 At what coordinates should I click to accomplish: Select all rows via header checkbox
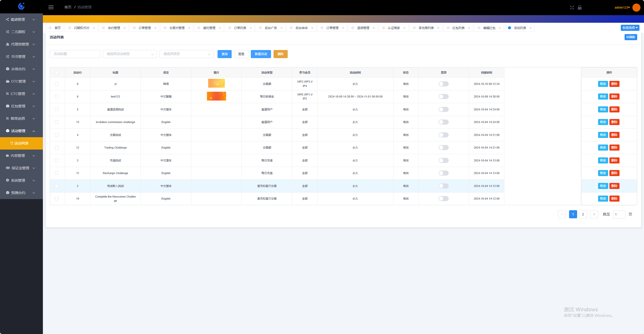[57, 73]
